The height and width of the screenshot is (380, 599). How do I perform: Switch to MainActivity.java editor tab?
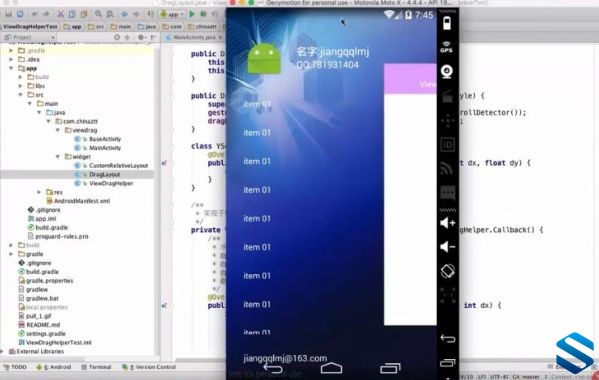[194, 37]
